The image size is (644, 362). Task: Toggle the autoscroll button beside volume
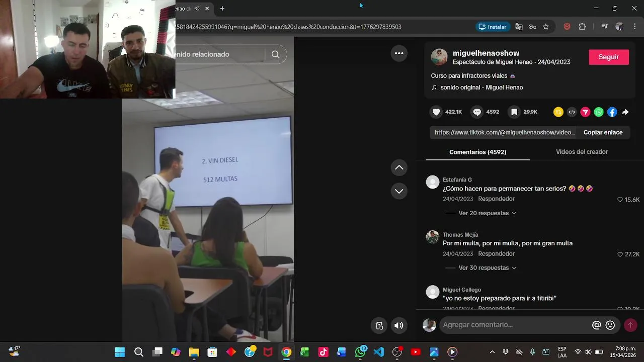pyautogui.click(x=380, y=325)
